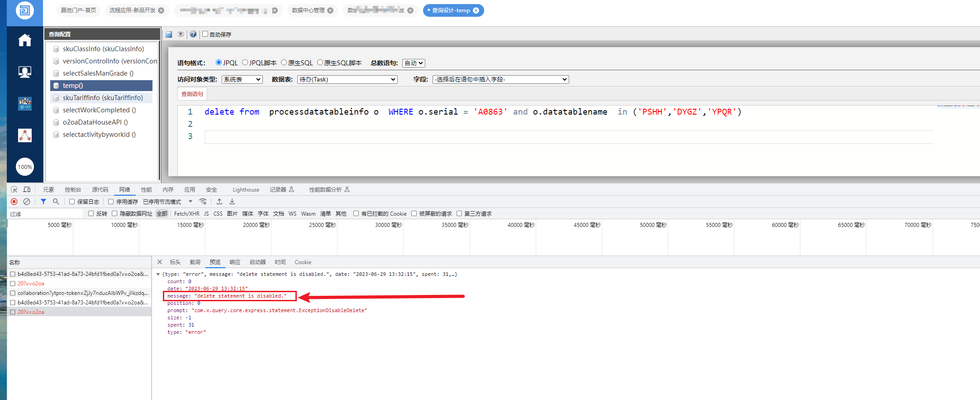Image resolution: width=980 pixels, height=400 pixels.
Task: Click the O2OA logo icon at top left
Action: point(25,10)
